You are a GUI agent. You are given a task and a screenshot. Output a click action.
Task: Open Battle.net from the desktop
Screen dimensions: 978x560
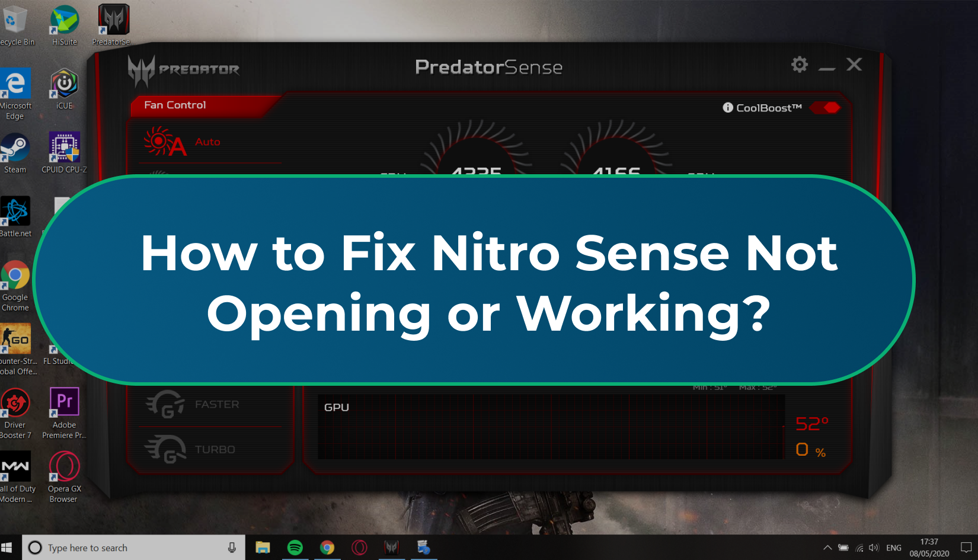pos(16,211)
